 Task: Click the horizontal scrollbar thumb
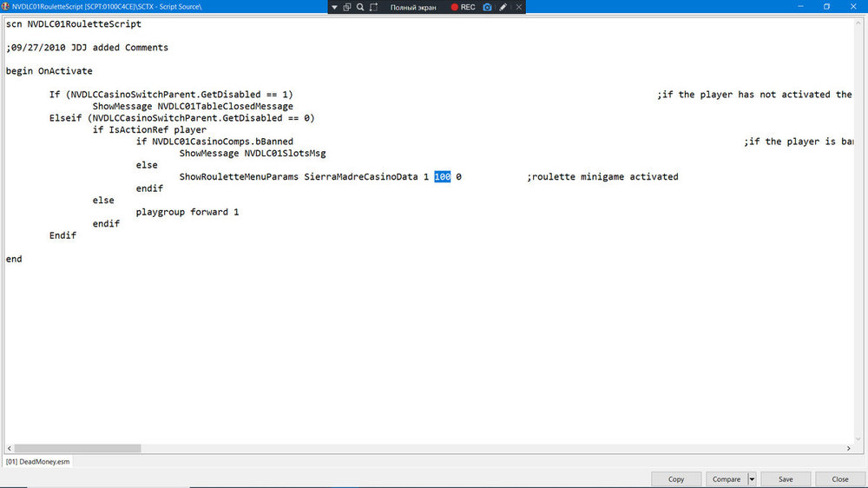click(x=77, y=448)
